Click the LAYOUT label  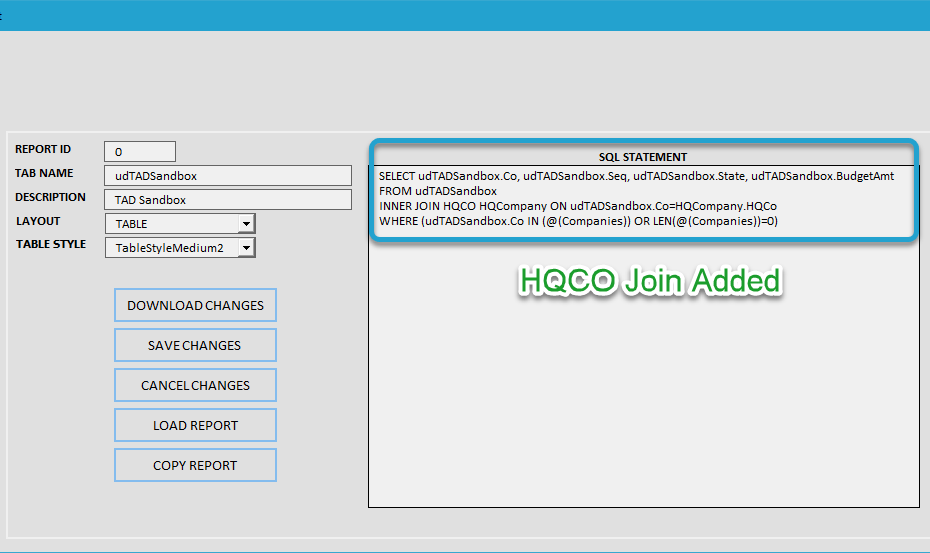click(38, 221)
